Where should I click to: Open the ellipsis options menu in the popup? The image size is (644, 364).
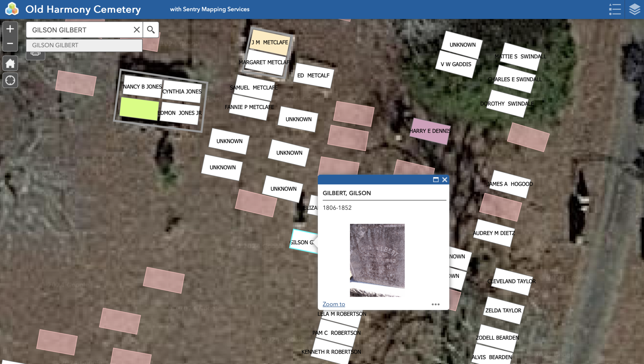(436, 304)
